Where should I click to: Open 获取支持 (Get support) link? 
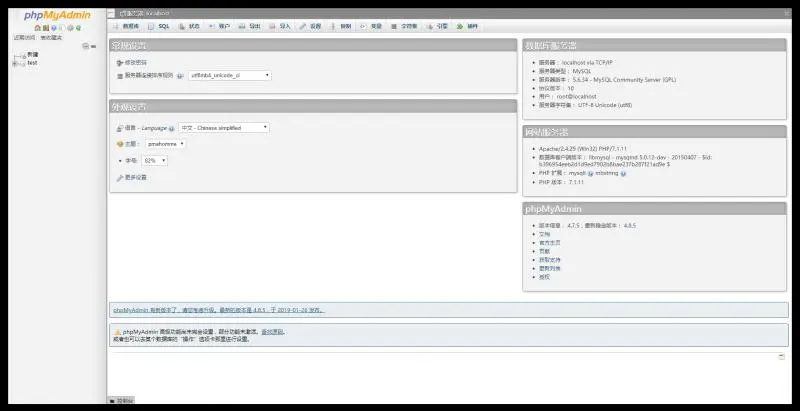[x=549, y=260]
